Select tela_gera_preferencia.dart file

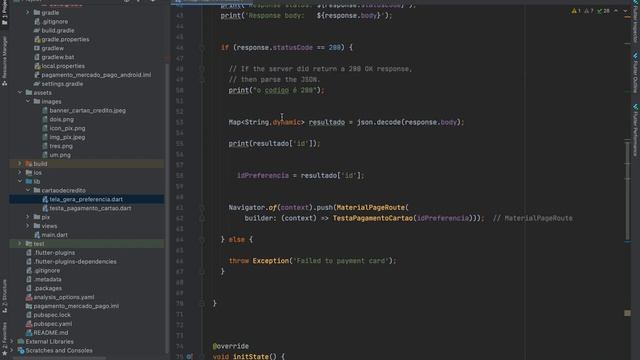pos(86,199)
